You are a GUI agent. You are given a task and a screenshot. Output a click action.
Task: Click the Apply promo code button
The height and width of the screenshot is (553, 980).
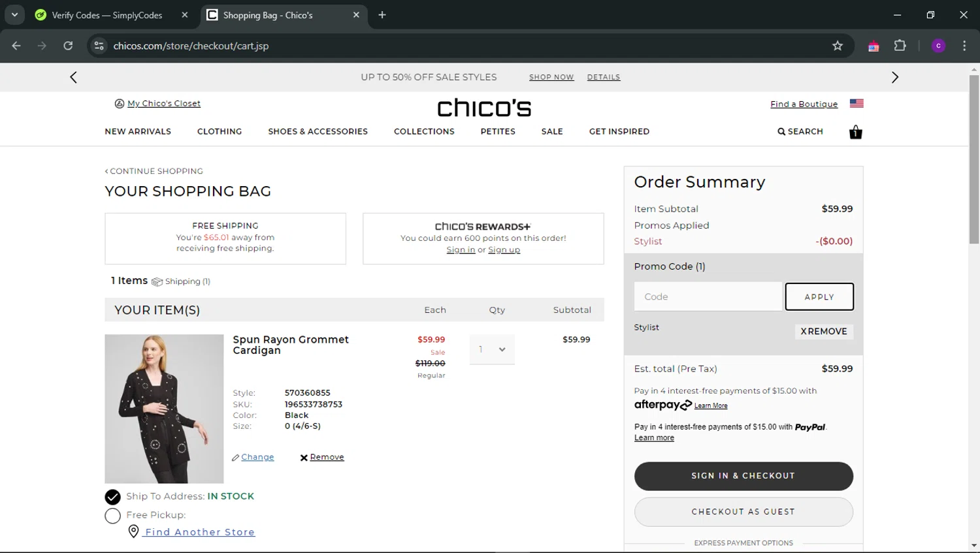click(x=819, y=296)
